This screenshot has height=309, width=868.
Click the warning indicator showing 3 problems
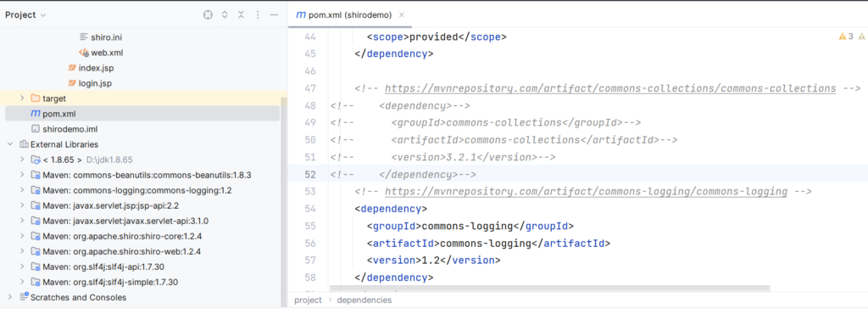(x=847, y=37)
